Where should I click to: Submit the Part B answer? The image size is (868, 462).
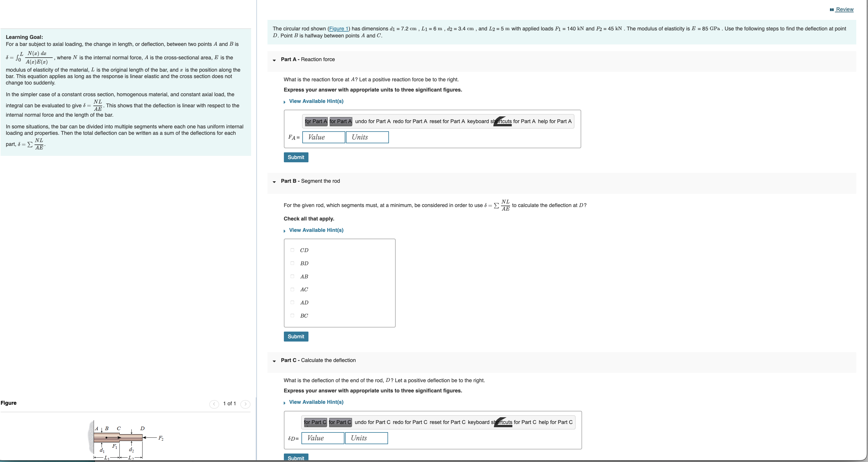click(296, 336)
